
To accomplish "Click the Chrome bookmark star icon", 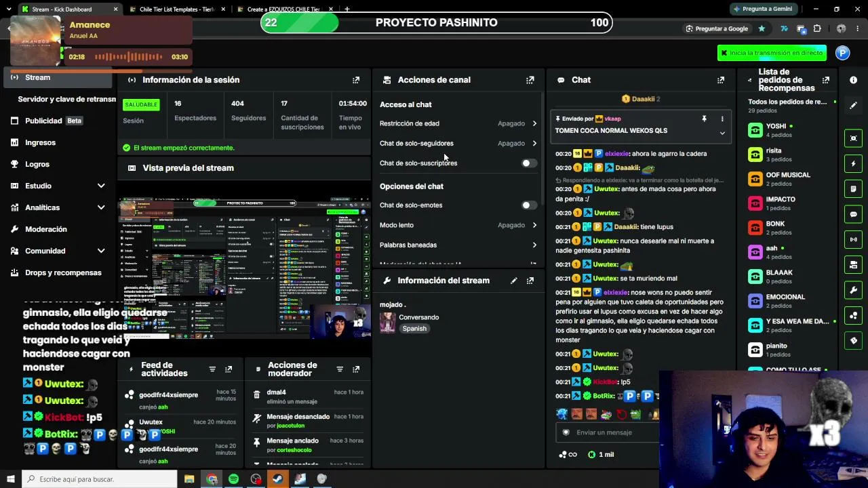I will pyautogui.click(x=762, y=28).
